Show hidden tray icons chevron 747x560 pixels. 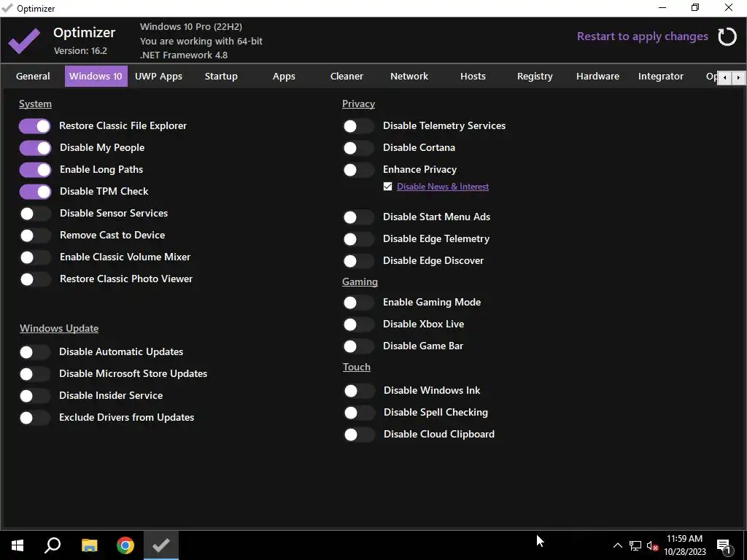[x=617, y=545]
